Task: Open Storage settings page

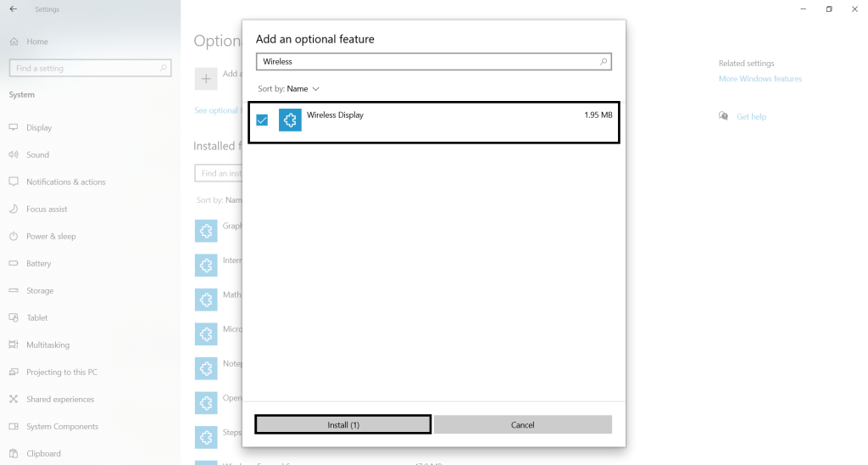Action: pos(39,291)
